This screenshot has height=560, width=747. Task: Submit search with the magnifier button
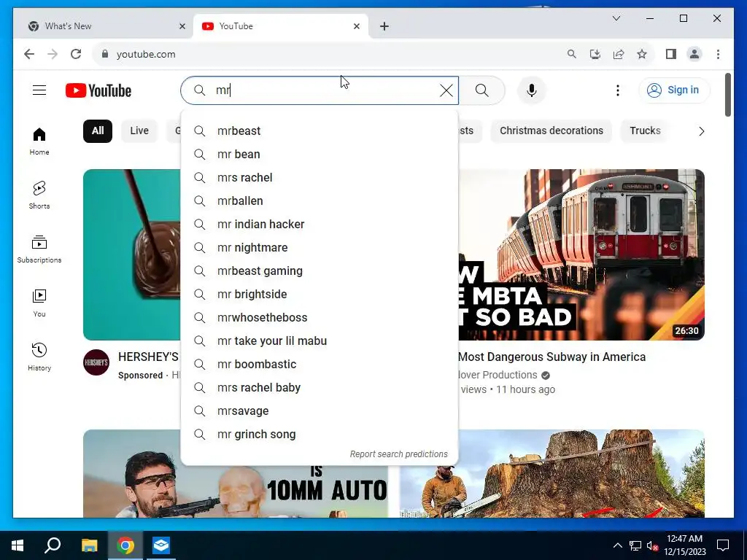pyautogui.click(x=481, y=90)
